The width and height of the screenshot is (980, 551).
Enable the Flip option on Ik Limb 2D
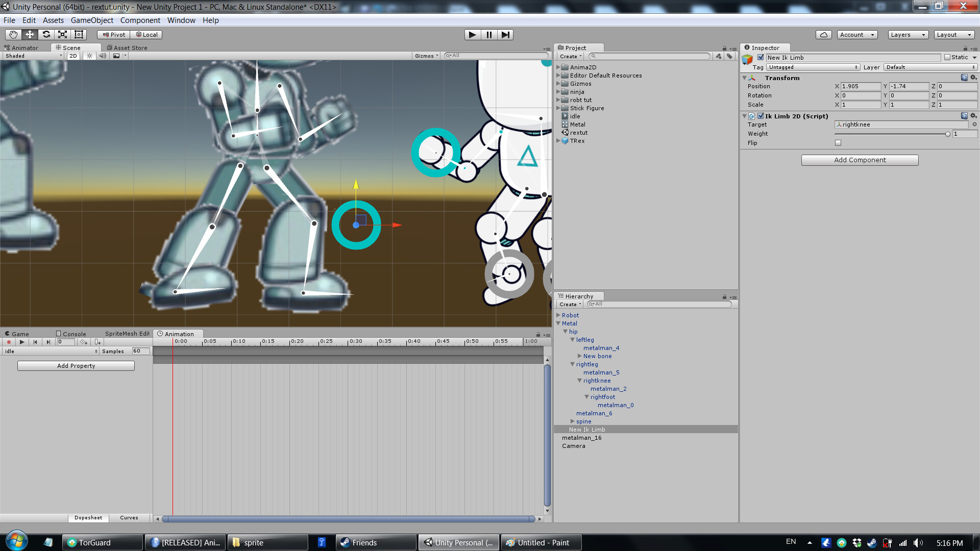838,143
